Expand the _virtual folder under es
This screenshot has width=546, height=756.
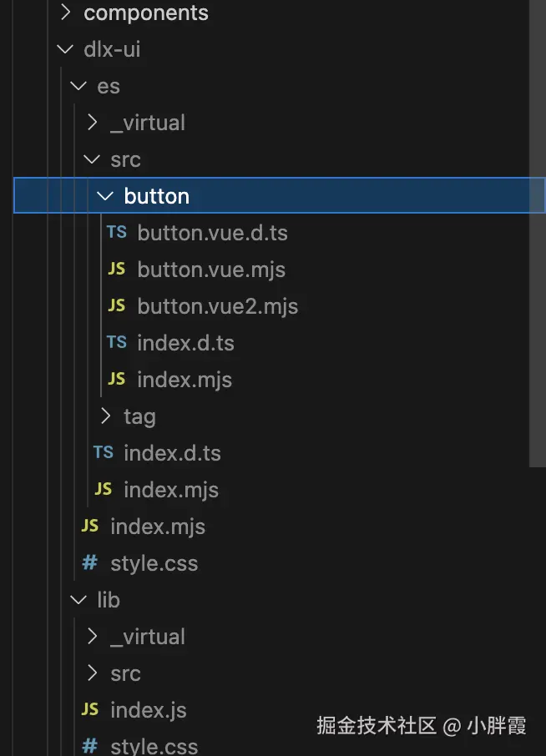coord(92,123)
